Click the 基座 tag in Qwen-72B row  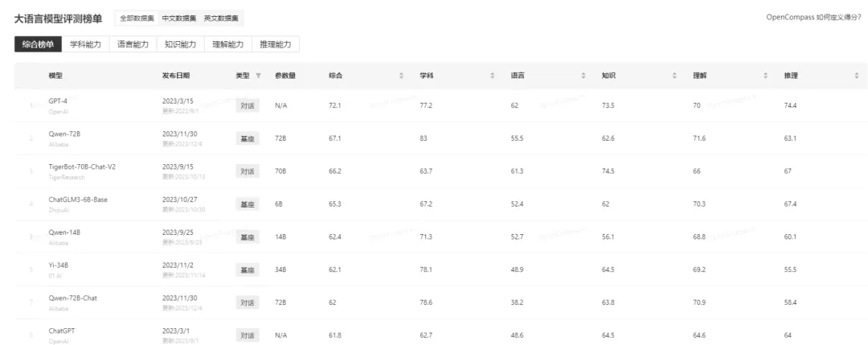coord(248,138)
